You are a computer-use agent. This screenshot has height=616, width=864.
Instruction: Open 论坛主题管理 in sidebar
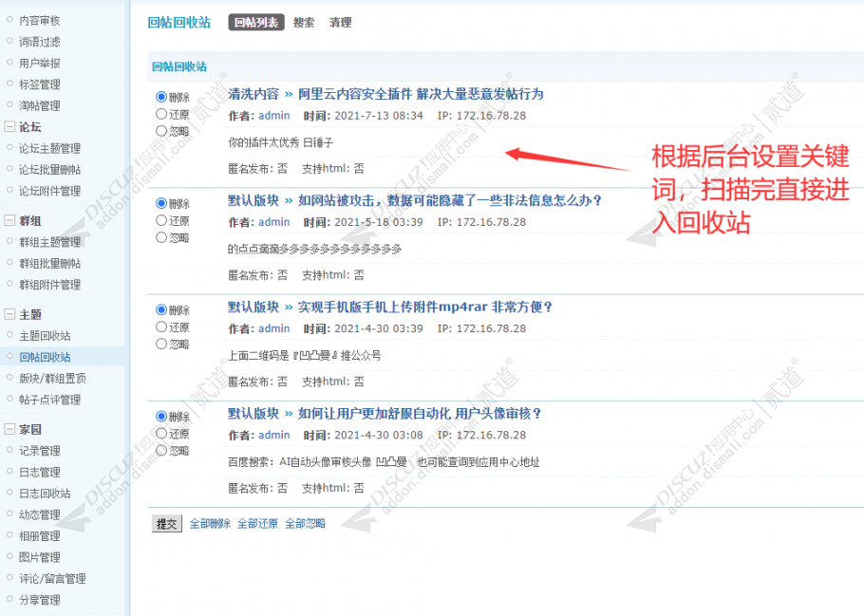coord(49,148)
